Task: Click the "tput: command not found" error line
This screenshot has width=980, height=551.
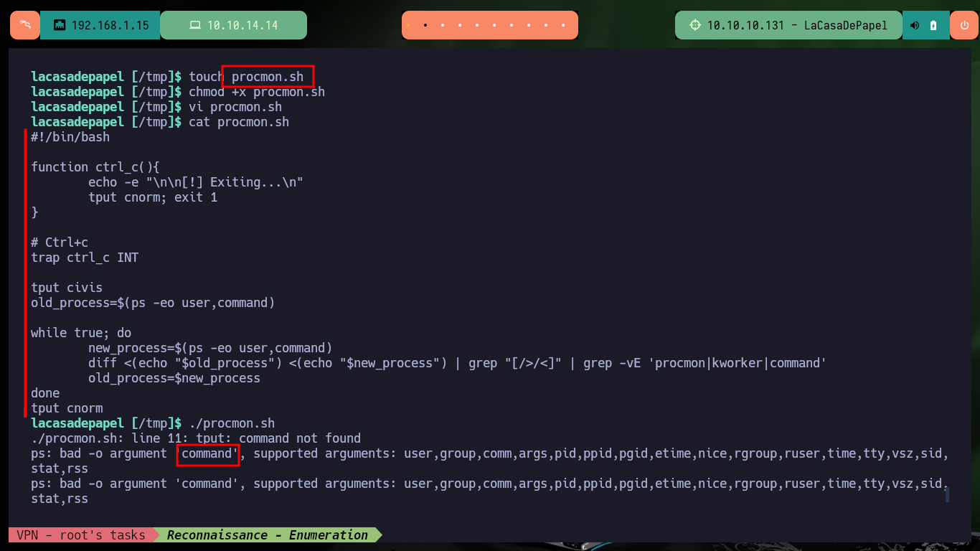Action: pos(196,438)
